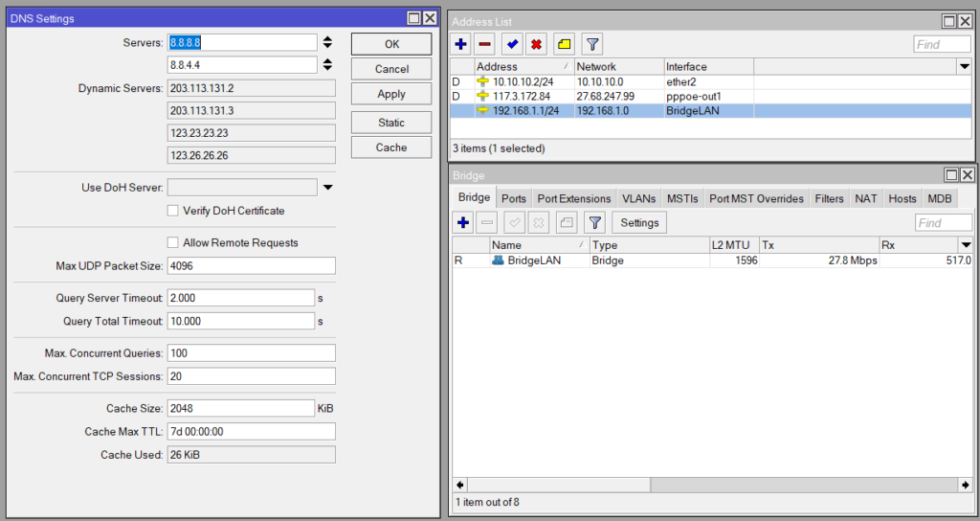
Task: Open the VLANs tab in Bridge
Action: tap(638, 198)
